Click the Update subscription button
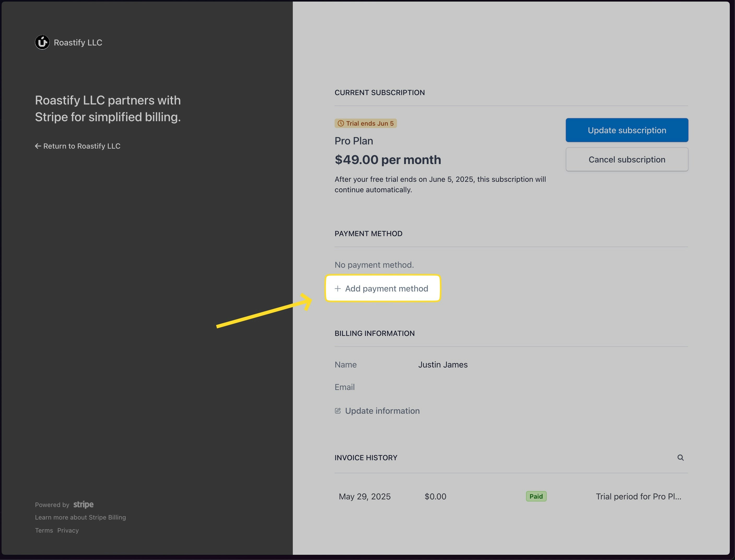Screen dimensions: 735x560 (x=626, y=130)
